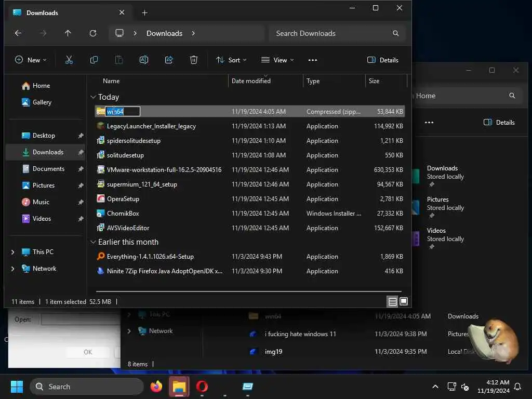Screen dimensions: 532x399
Task: Click the Windows Start button
Action: tap(17, 387)
